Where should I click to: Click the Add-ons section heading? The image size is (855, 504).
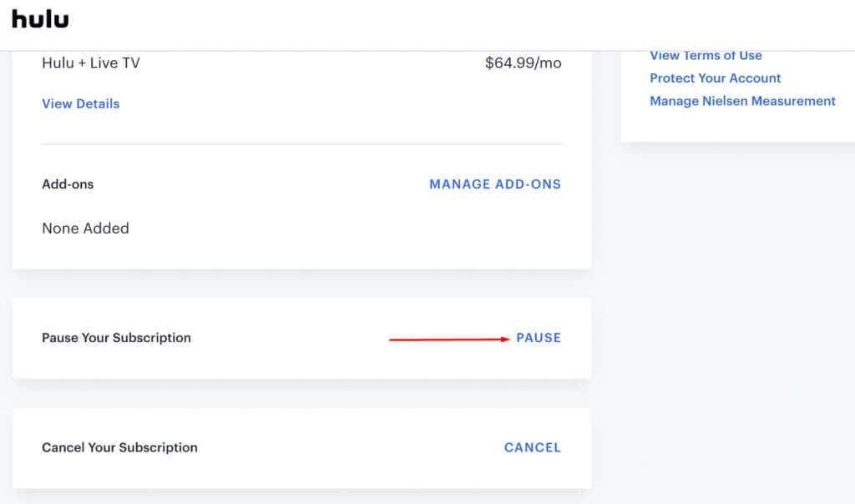[x=68, y=184]
